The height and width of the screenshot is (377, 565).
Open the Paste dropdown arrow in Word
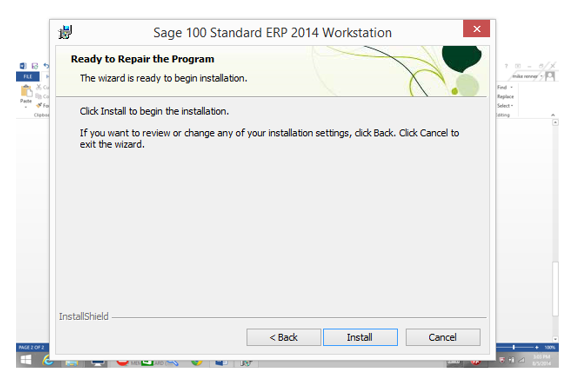[x=26, y=107]
